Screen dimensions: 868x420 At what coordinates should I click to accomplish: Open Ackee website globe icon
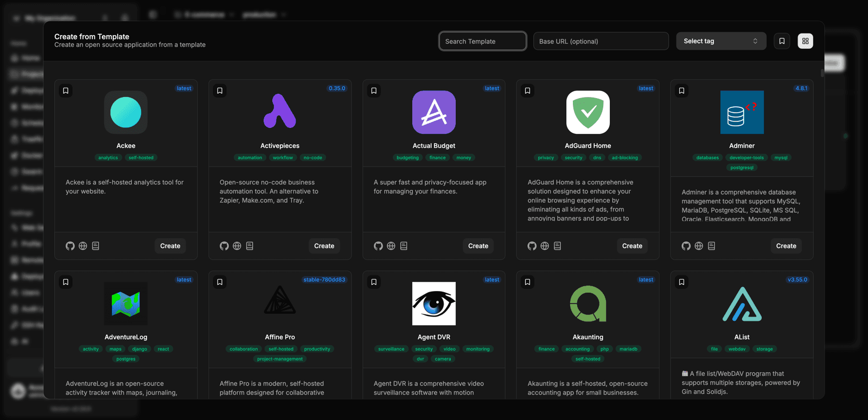[x=83, y=246]
